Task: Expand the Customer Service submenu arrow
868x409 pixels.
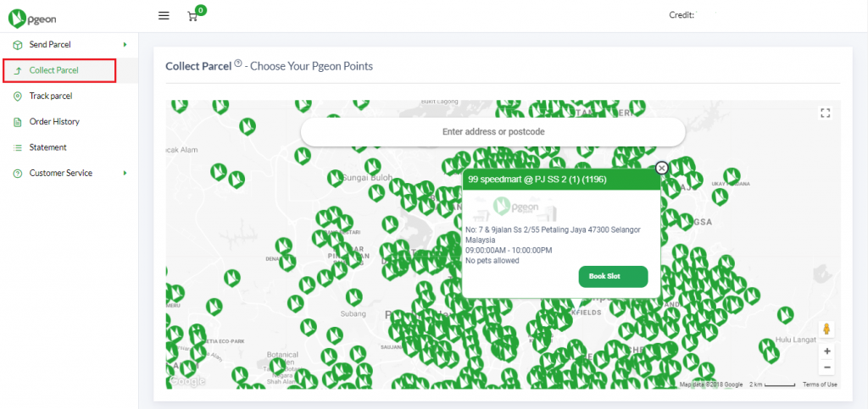Action: (125, 173)
